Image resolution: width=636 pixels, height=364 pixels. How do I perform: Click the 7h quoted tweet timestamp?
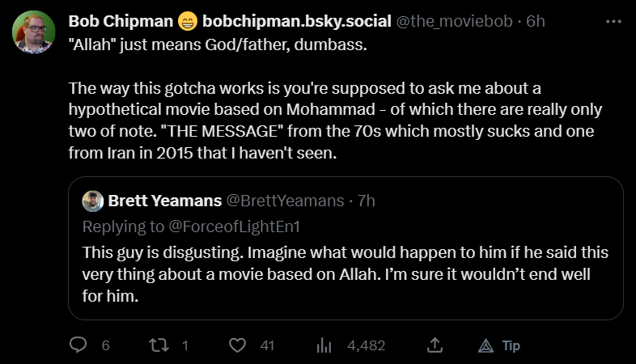365,200
